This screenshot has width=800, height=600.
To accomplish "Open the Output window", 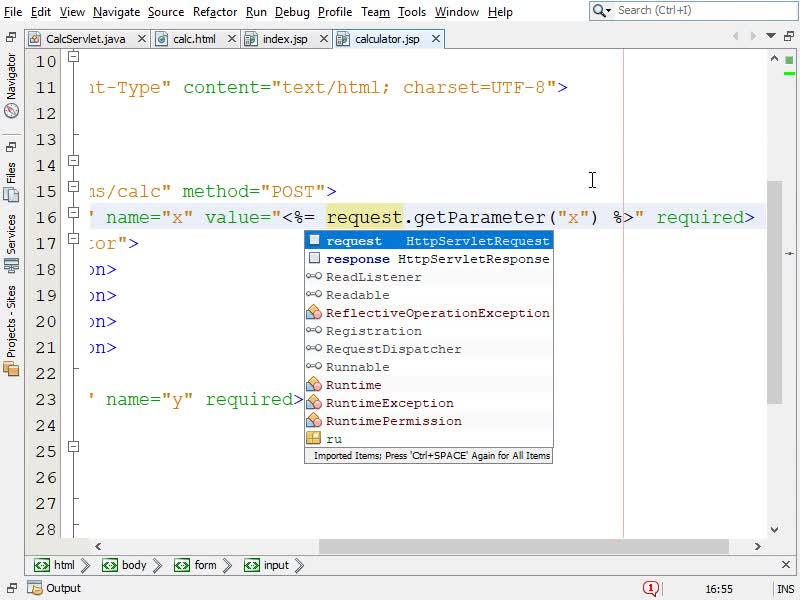I will tap(54, 588).
